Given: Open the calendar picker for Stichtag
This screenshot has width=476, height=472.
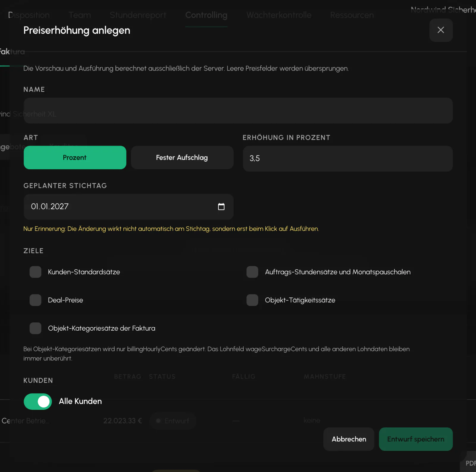Looking at the screenshot, I should point(221,207).
